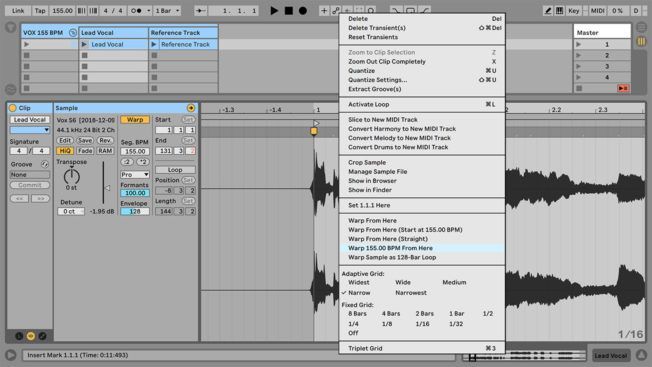
Task: Click the sample Edit button
Action: (65, 140)
